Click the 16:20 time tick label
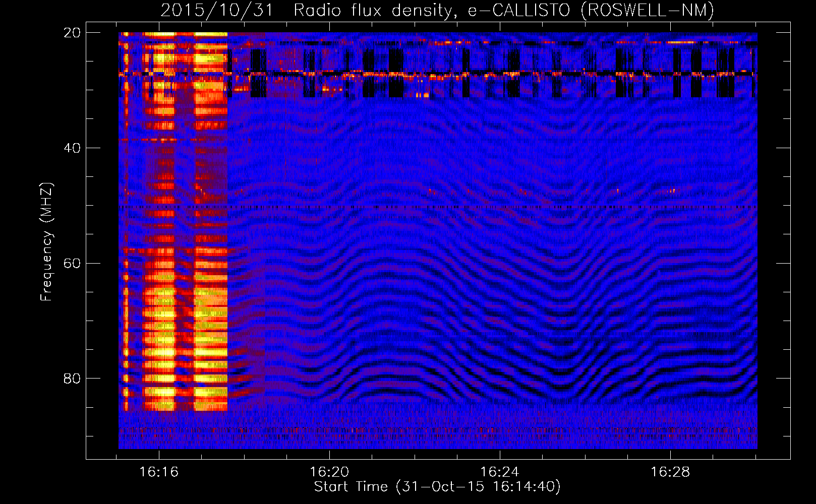This screenshot has height=504, width=816. point(329,472)
